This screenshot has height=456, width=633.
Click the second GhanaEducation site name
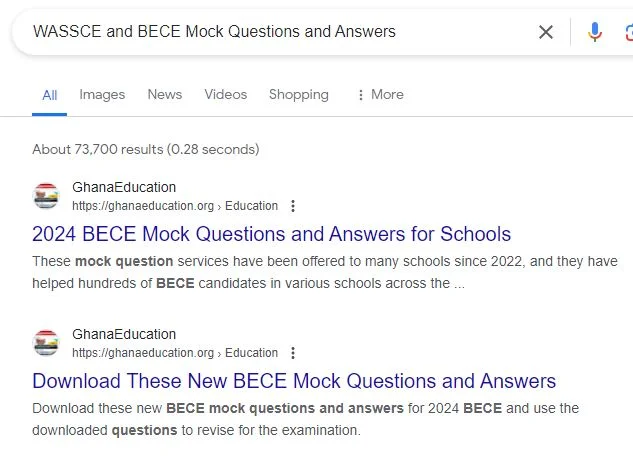point(124,334)
